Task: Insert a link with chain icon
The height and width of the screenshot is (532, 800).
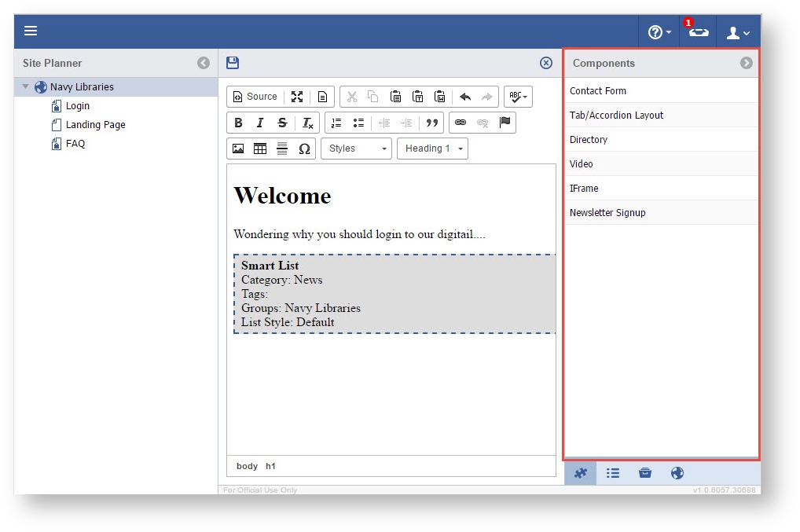Action: (x=461, y=123)
